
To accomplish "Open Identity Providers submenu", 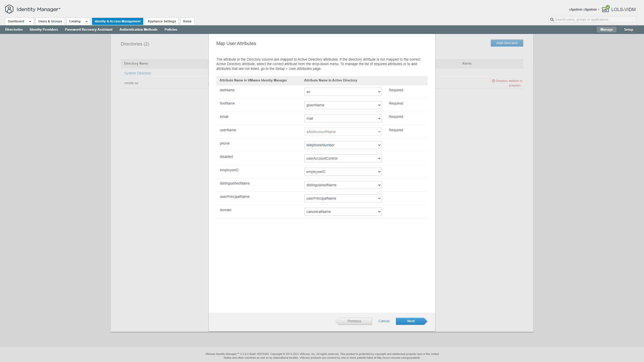I will [x=44, y=29].
